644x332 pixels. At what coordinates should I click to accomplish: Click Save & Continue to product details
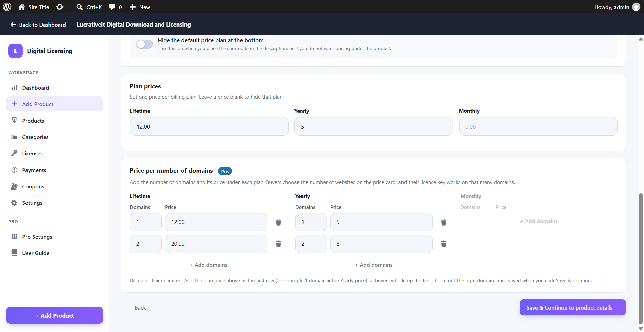point(573,307)
